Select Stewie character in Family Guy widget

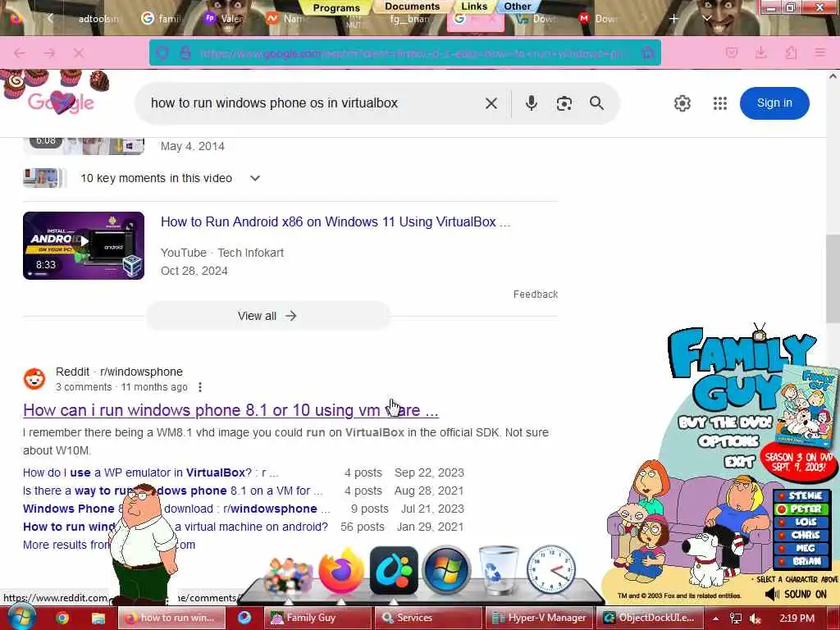pyautogui.click(x=801, y=495)
